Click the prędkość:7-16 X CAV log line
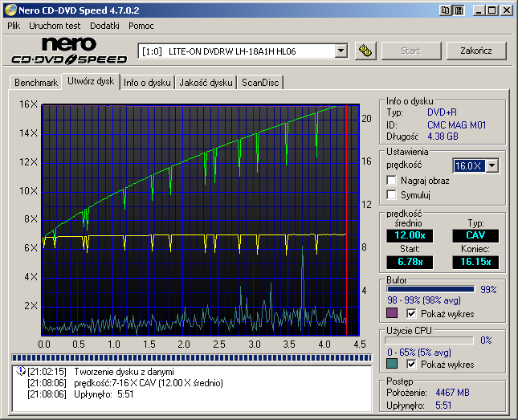518x420 pixels. tap(125, 383)
